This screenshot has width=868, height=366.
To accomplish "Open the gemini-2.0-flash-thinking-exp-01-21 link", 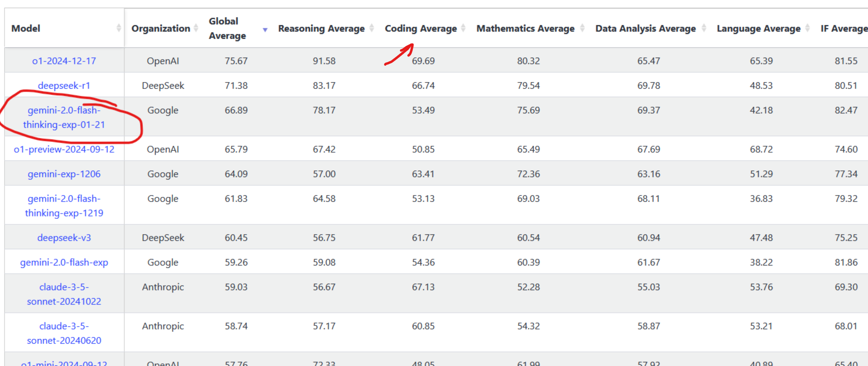I will 64,117.
